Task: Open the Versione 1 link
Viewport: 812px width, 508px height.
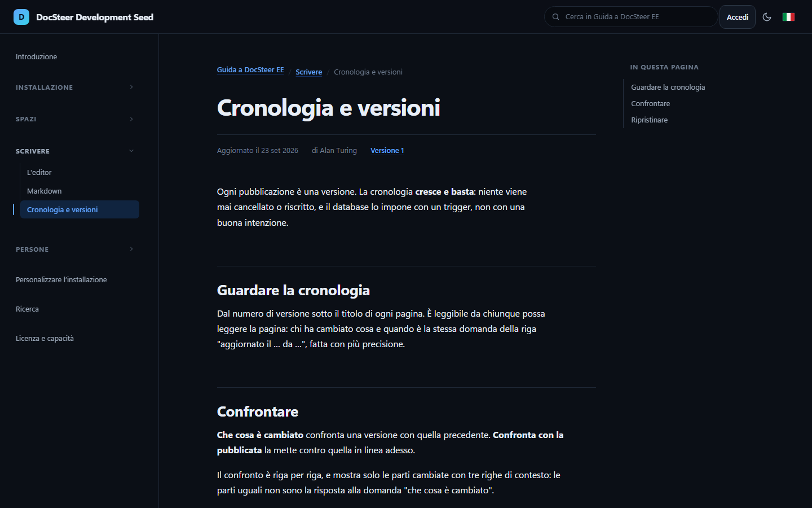Action: click(387, 151)
